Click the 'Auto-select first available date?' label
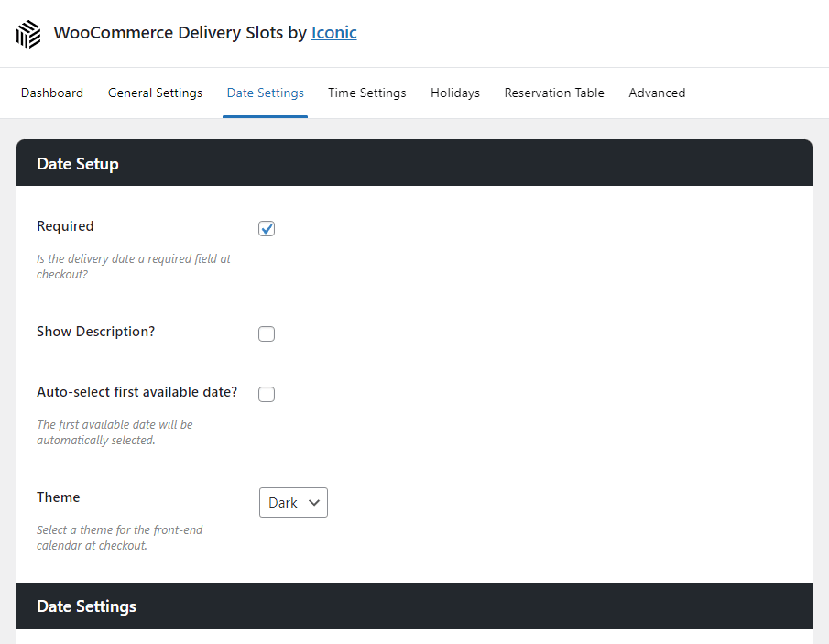Screen dimensions: 829x644 (x=136, y=392)
